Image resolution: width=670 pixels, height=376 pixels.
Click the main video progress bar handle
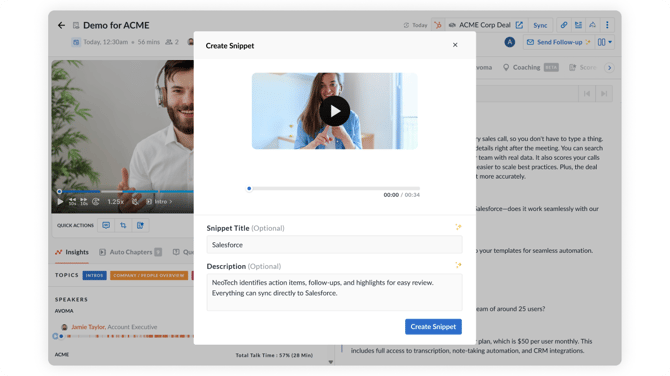[59, 191]
